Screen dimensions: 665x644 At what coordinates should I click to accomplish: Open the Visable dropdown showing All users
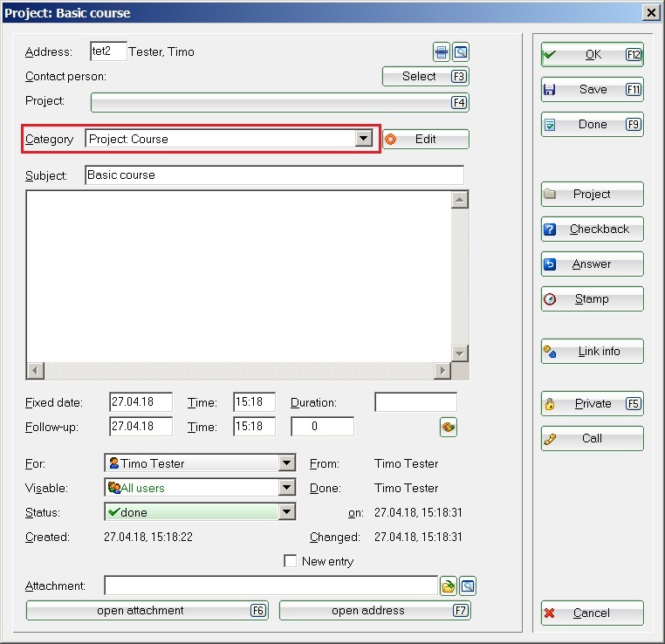coord(286,488)
